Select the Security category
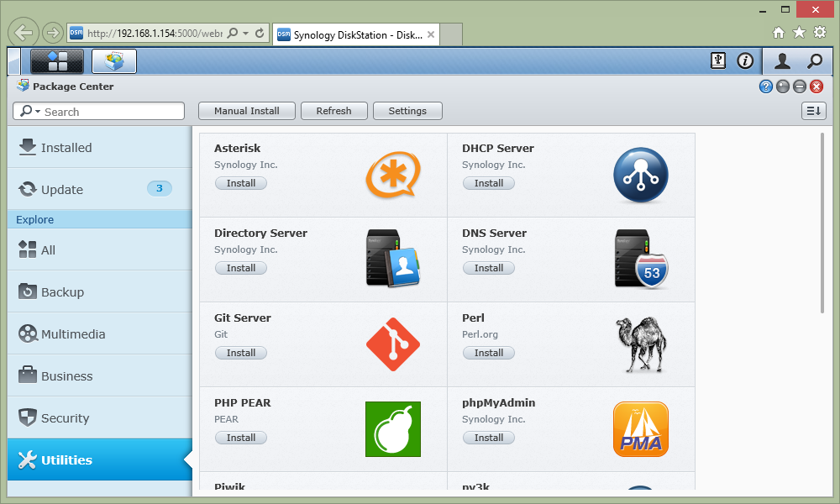 tap(100, 417)
